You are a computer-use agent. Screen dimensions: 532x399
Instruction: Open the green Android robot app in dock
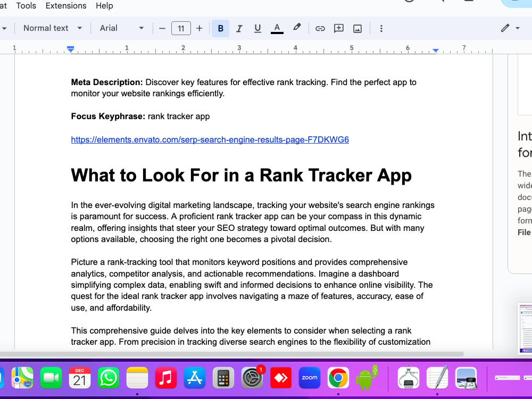pyautogui.click(x=367, y=378)
